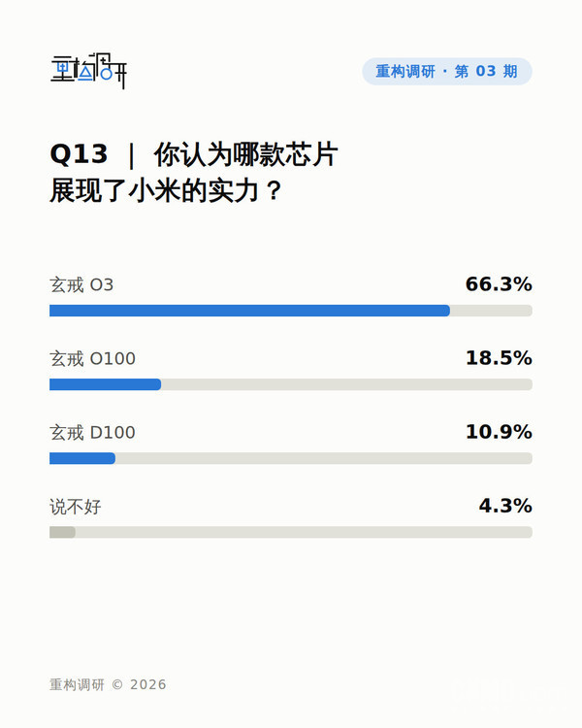582x728 pixels.
Task: Click the blue 玄戒 O100 progress bar
Action: (106, 384)
